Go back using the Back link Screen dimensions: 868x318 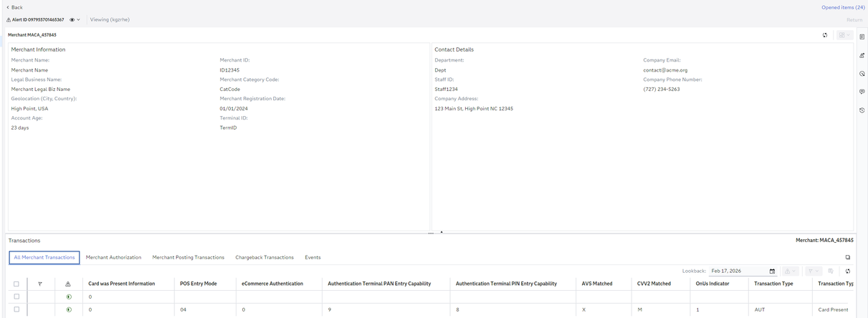(14, 7)
